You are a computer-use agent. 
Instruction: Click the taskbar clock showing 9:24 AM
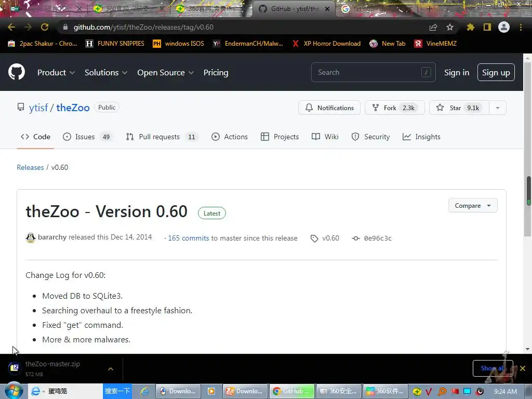(x=505, y=392)
